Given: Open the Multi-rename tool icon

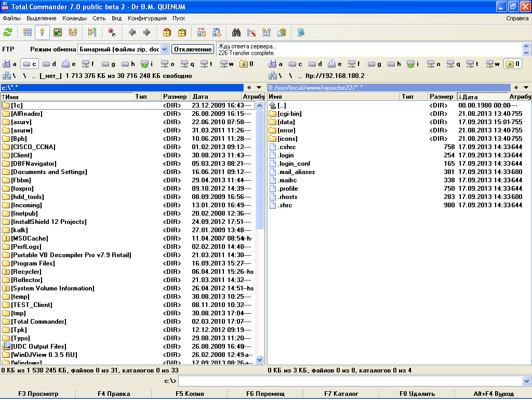Looking at the screenshot, I should point(251,33).
